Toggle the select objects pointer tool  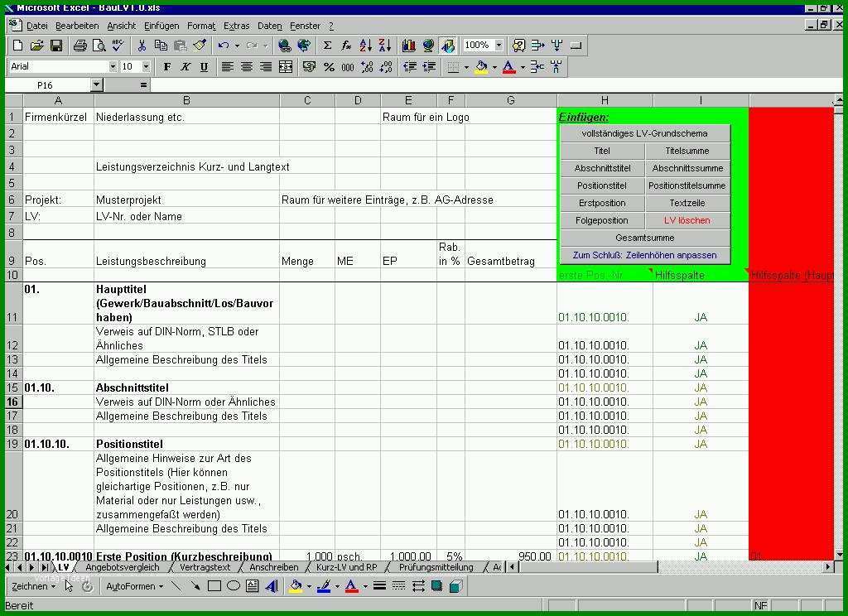pyautogui.click(x=69, y=586)
